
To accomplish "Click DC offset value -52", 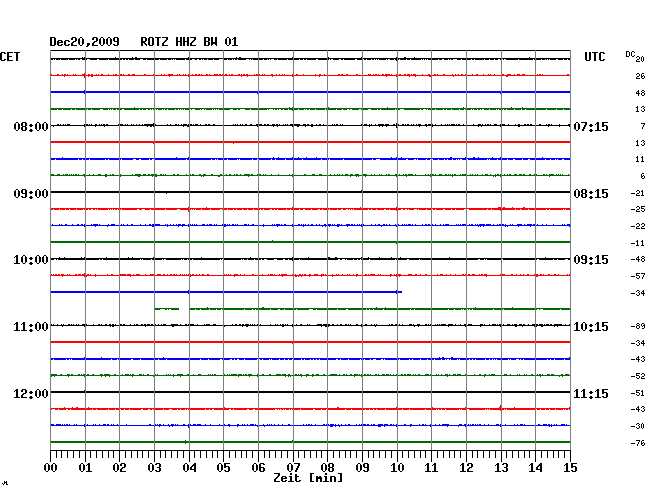I will click(638, 376).
